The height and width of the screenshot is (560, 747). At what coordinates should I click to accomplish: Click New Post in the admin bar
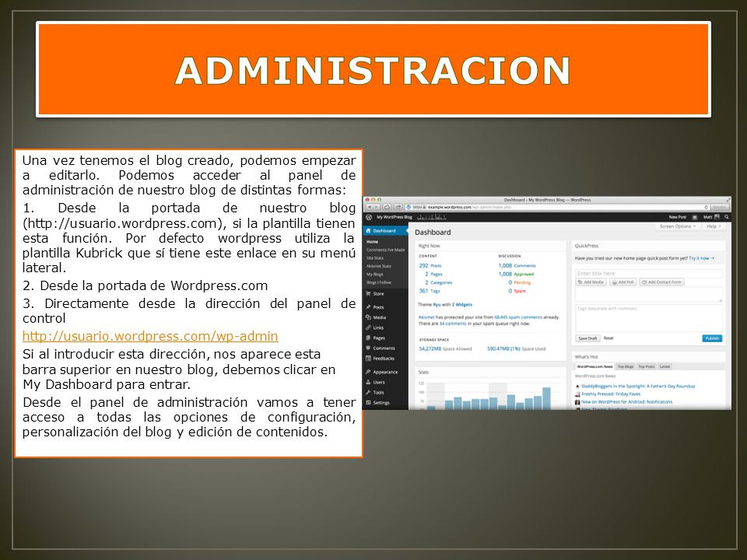678,217
